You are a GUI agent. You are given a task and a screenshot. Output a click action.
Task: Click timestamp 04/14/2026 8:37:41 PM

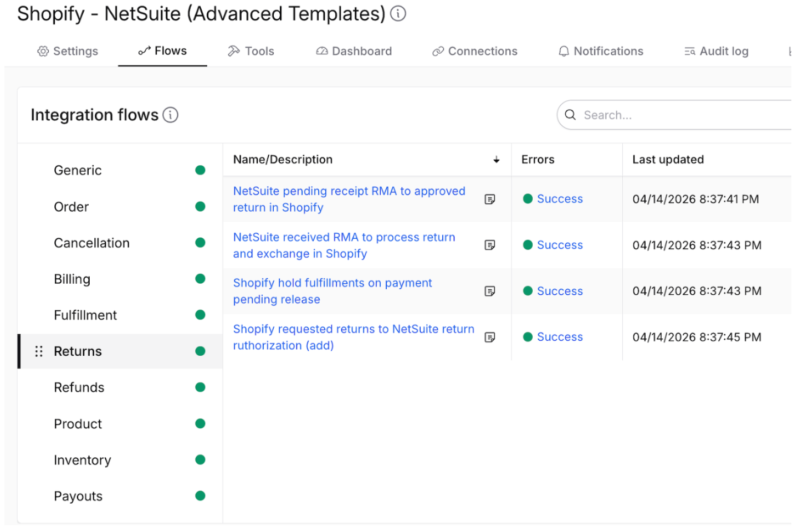pyautogui.click(x=695, y=199)
